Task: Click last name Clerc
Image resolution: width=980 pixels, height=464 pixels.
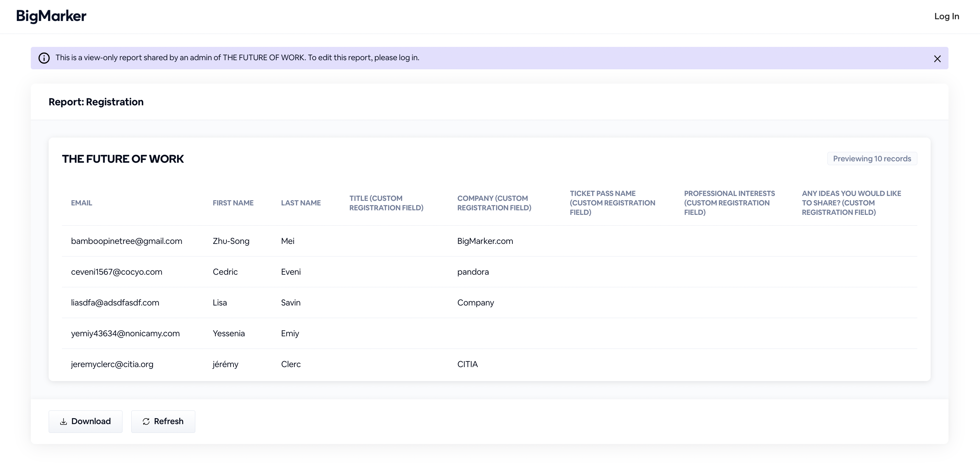Action: tap(290, 364)
